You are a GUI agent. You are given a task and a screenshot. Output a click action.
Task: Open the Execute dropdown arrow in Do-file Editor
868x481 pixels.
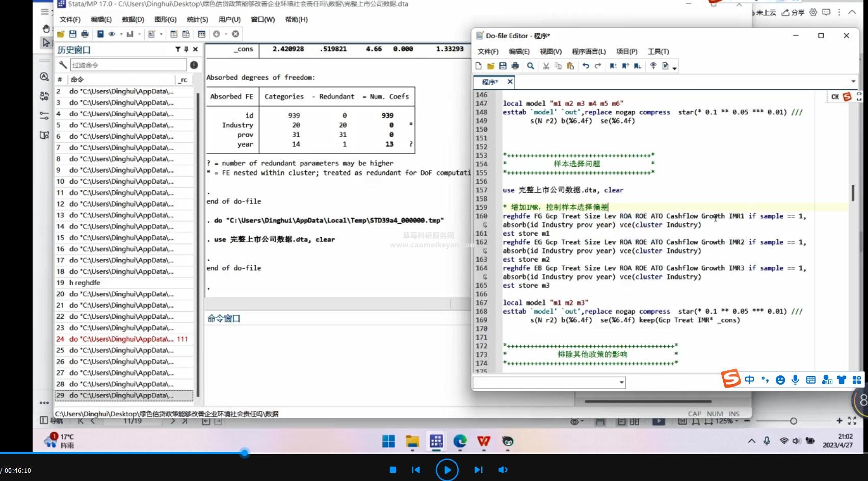674,68
